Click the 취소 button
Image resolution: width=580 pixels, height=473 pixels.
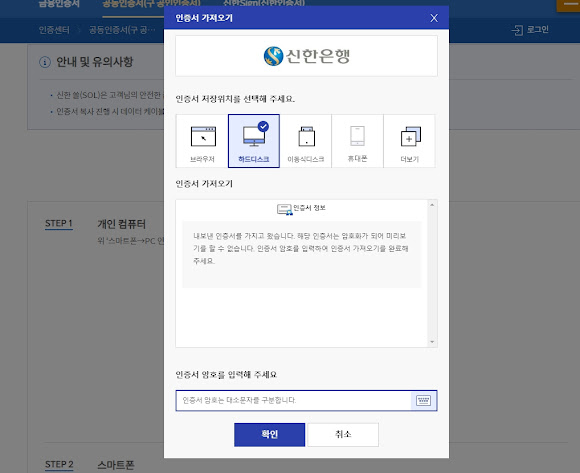[x=343, y=435]
